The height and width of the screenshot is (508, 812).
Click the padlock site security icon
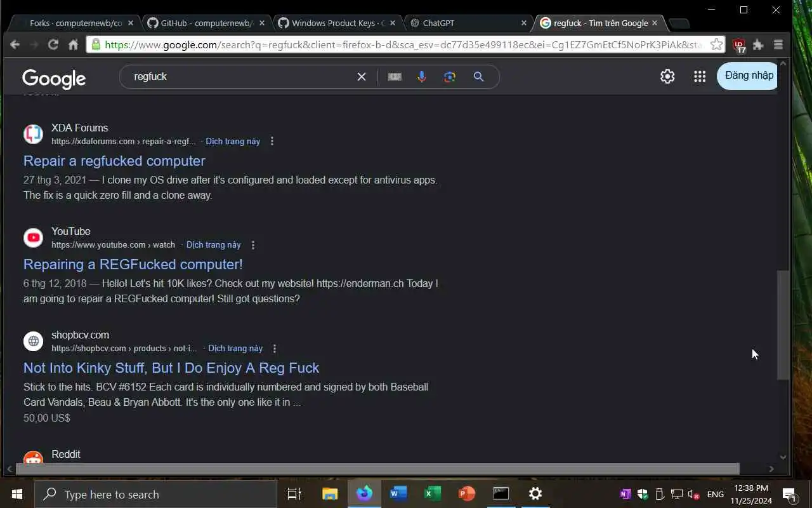96,44
